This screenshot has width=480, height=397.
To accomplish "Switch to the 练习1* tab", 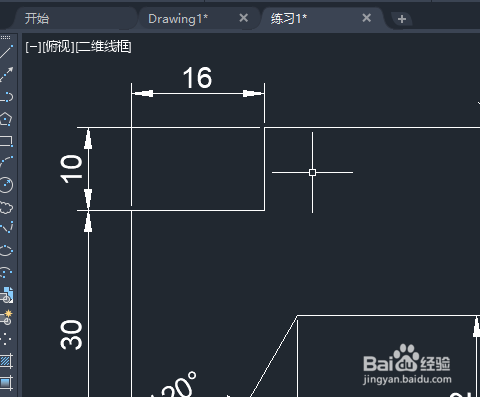I will (x=289, y=18).
